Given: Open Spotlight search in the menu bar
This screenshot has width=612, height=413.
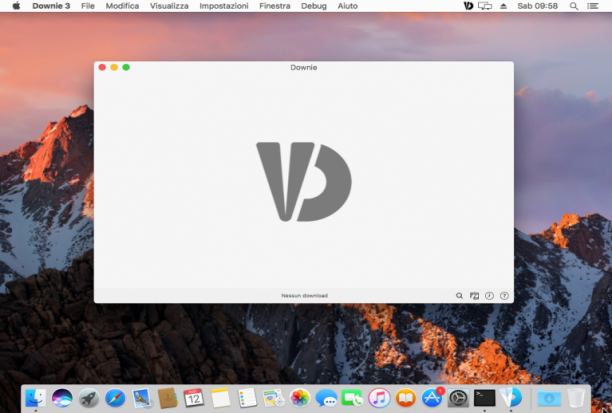Looking at the screenshot, I should tap(574, 6).
